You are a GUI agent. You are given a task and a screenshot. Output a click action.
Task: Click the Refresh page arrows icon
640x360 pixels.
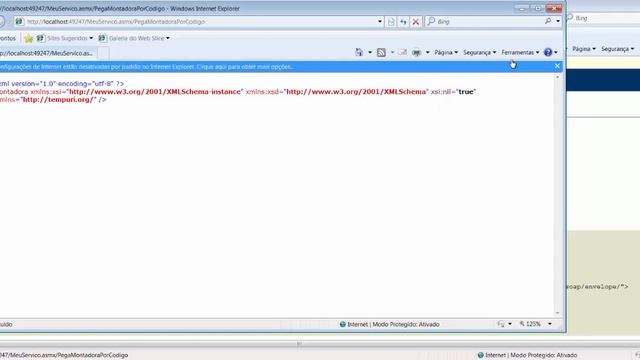403,22
